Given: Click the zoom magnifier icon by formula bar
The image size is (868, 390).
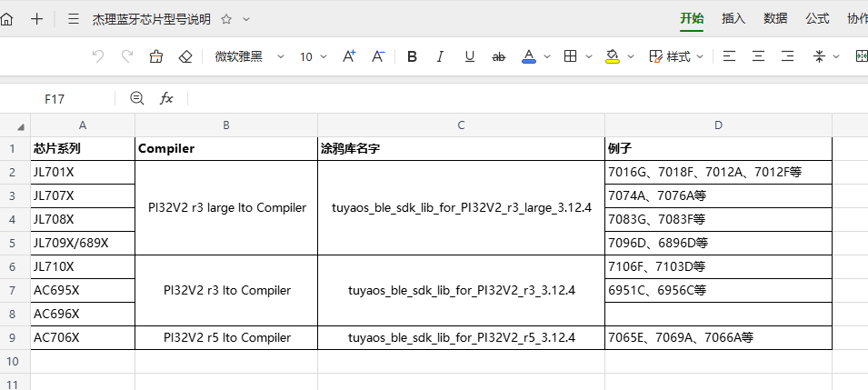Looking at the screenshot, I should tap(136, 98).
